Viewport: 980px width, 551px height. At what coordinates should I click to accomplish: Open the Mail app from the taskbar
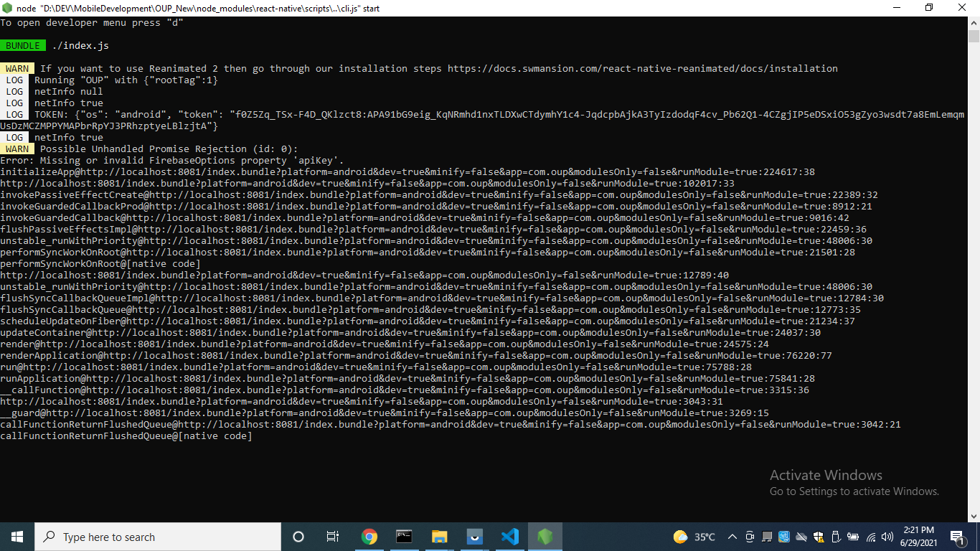(473, 536)
